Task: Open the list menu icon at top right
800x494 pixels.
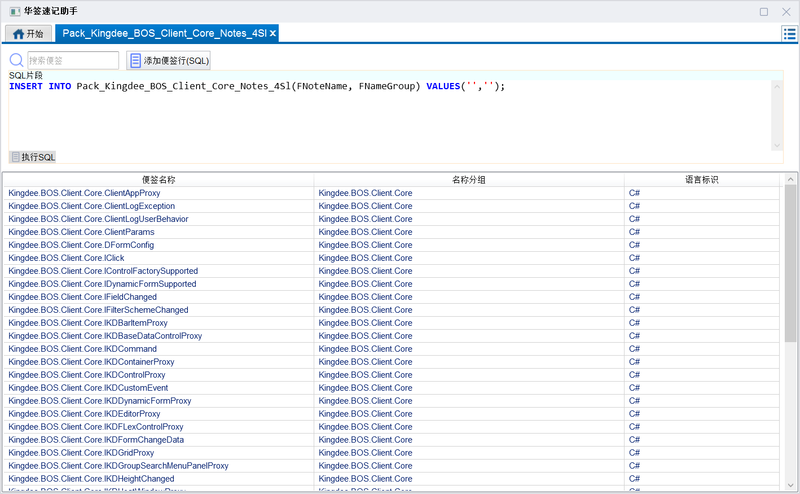Action: pos(789,34)
